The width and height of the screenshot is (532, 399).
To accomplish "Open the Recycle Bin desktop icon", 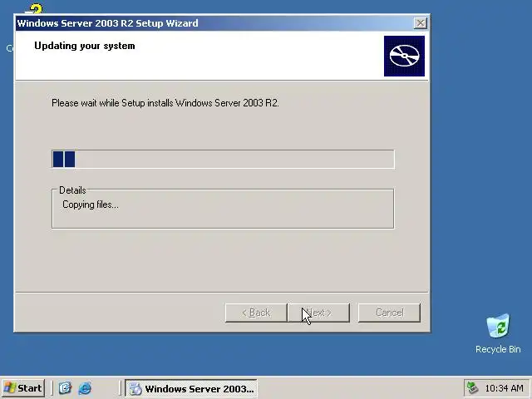I will pyautogui.click(x=498, y=333).
